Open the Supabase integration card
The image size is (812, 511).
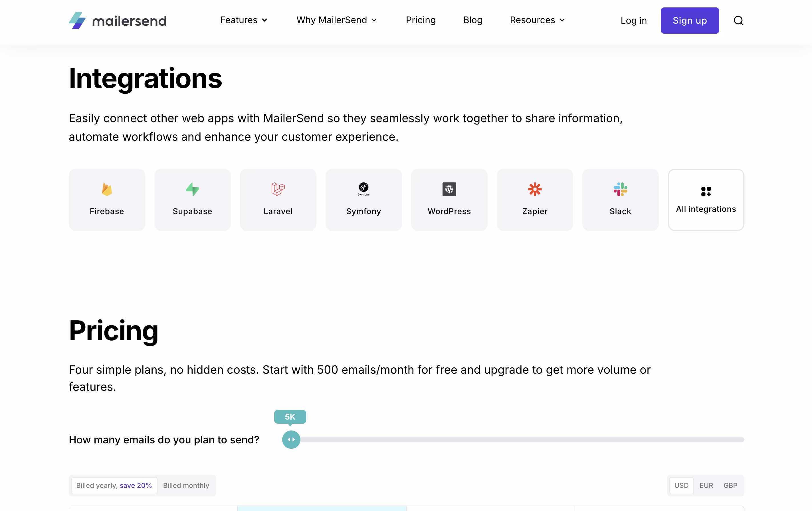pyautogui.click(x=192, y=200)
